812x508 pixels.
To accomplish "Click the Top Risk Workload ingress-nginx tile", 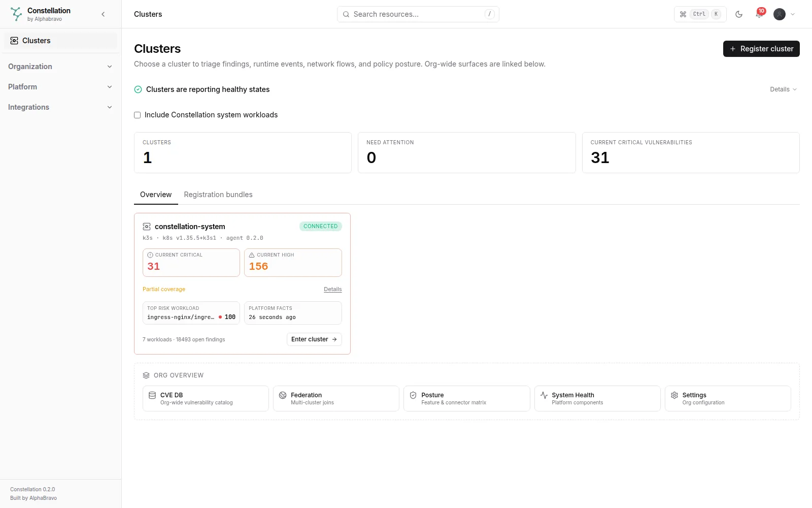I will point(191,313).
